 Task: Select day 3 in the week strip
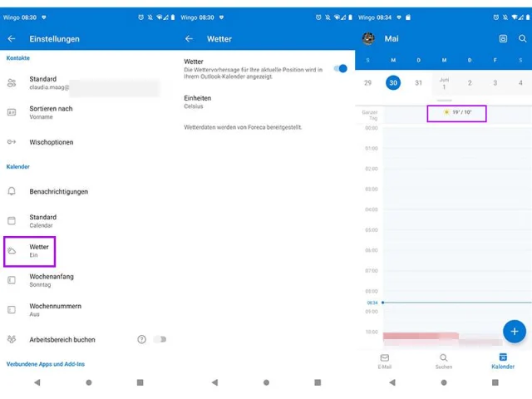495,83
